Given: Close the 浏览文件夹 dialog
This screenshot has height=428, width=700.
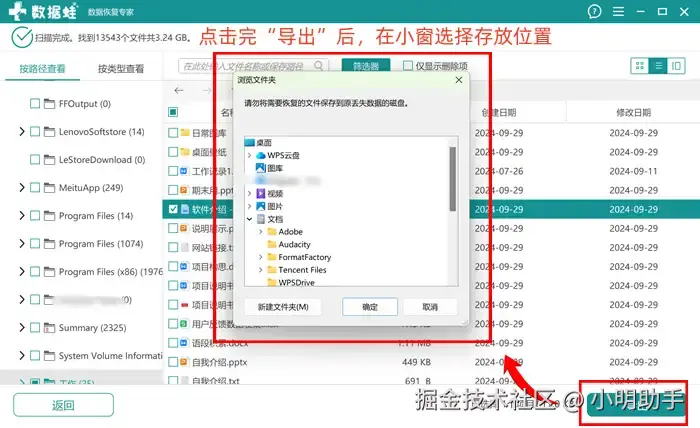Looking at the screenshot, I should point(458,80).
